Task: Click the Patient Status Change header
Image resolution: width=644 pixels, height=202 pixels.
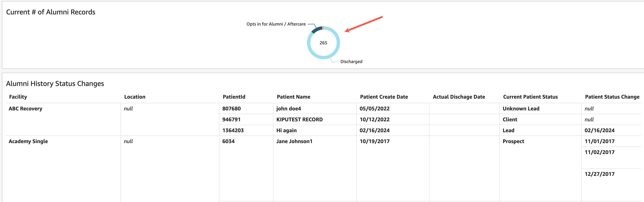Action: click(x=612, y=97)
